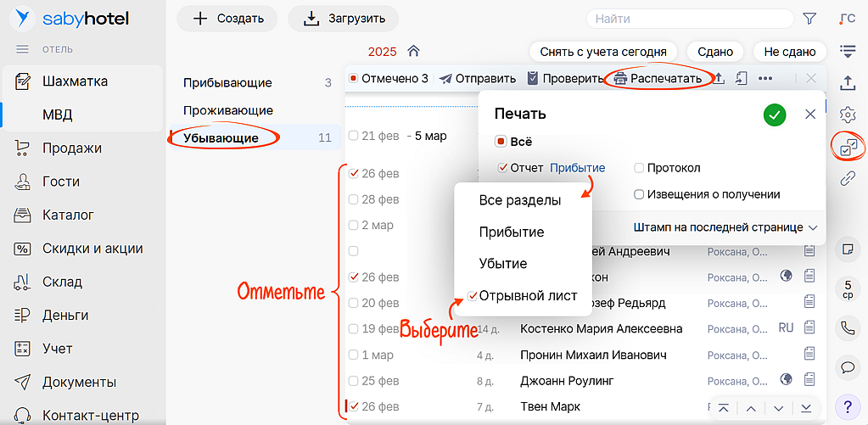868x425 pixels.
Task: Click the settings gear in right sidebar
Action: [847, 115]
